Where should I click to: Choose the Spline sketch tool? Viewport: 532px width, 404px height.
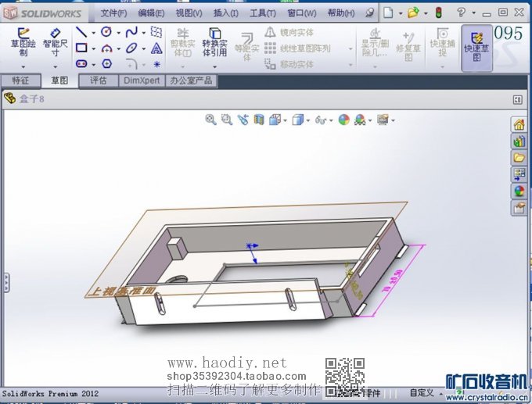point(131,32)
